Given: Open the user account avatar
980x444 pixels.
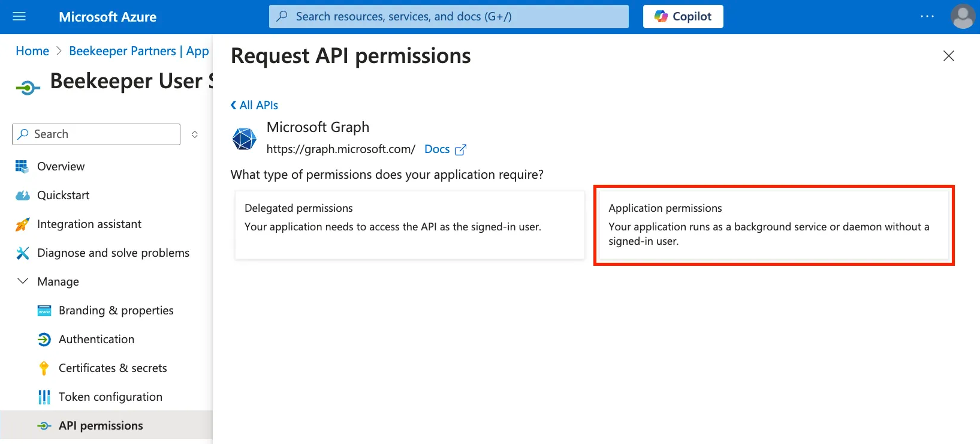Looking at the screenshot, I should 963,16.
